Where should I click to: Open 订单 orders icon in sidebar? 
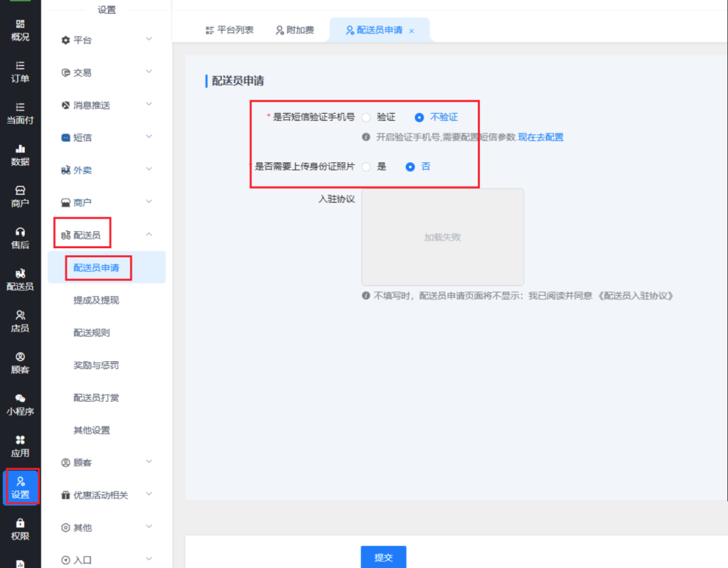21,66
